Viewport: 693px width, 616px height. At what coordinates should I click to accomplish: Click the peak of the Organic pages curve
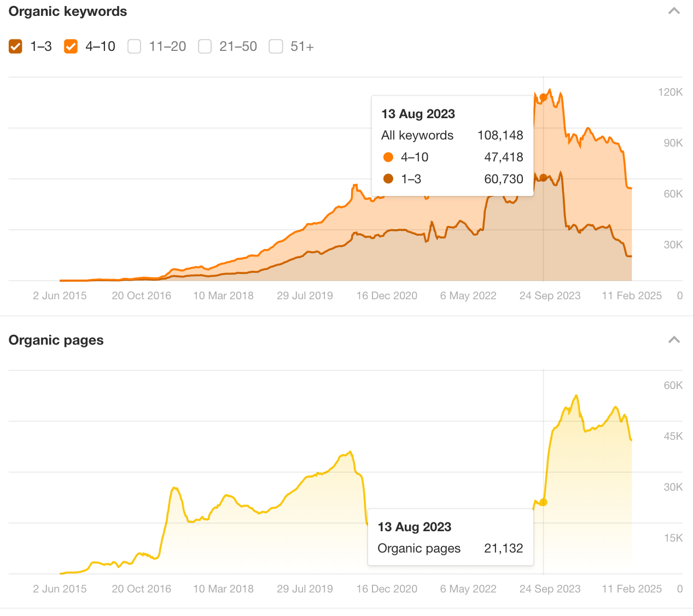coord(576,395)
